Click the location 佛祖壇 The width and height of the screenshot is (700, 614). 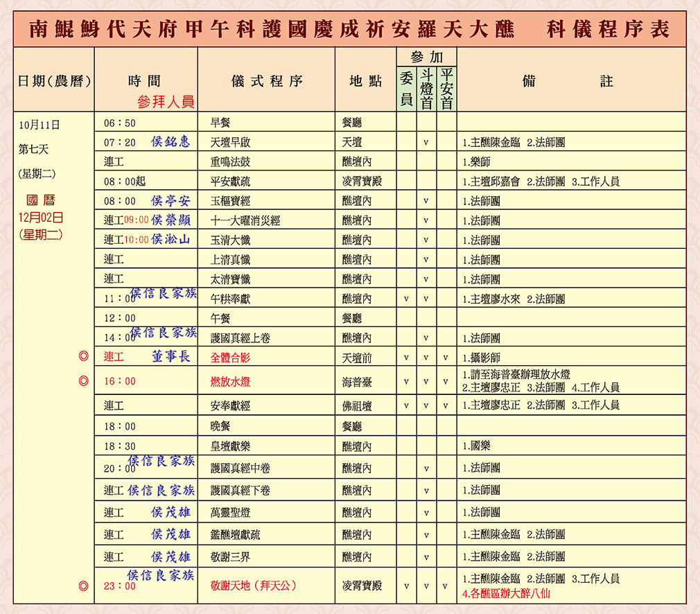click(357, 406)
